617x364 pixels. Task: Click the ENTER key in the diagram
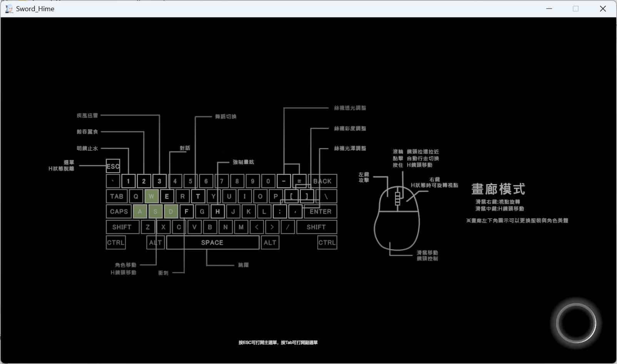[x=320, y=211]
